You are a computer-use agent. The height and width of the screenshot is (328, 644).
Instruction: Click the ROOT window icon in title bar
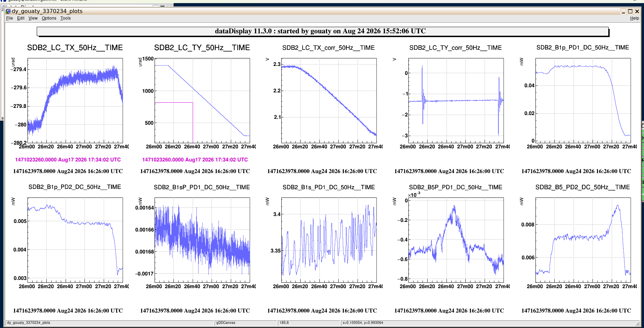pos(8,11)
